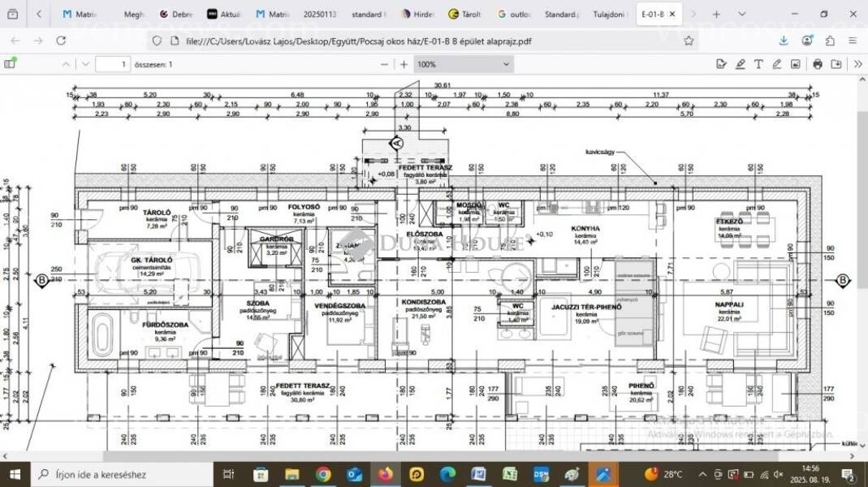Open the 14:56 clock and calendar

coord(810,474)
